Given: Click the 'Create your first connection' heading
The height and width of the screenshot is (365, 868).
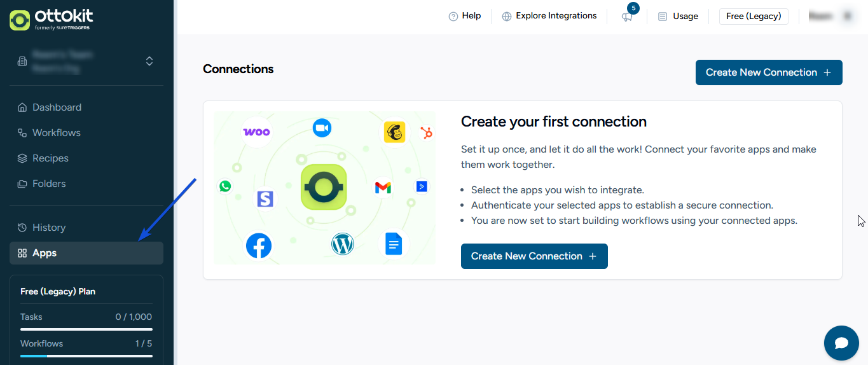Looking at the screenshot, I should (554, 121).
